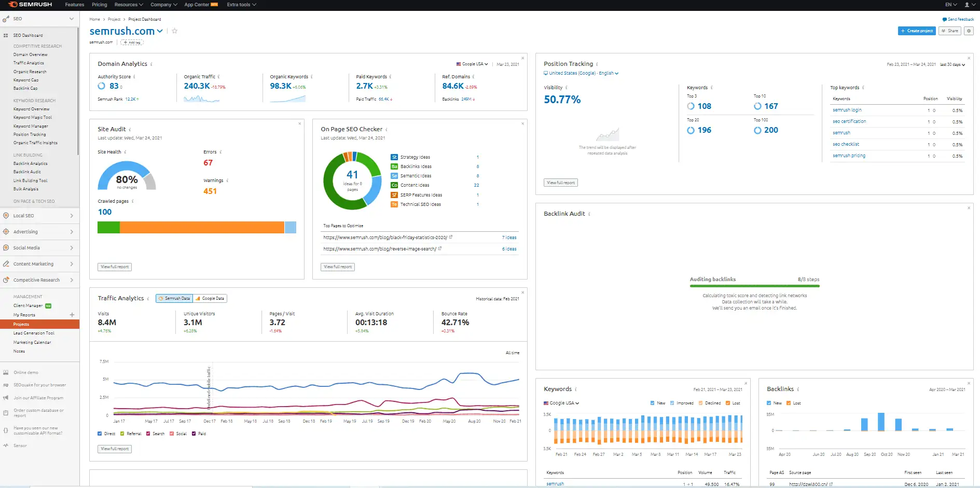The height and width of the screenshot is (488, 980).
Task: Toggle the Improved keywords checkbox
Action: pyautogui.click(x=672, y=403)
